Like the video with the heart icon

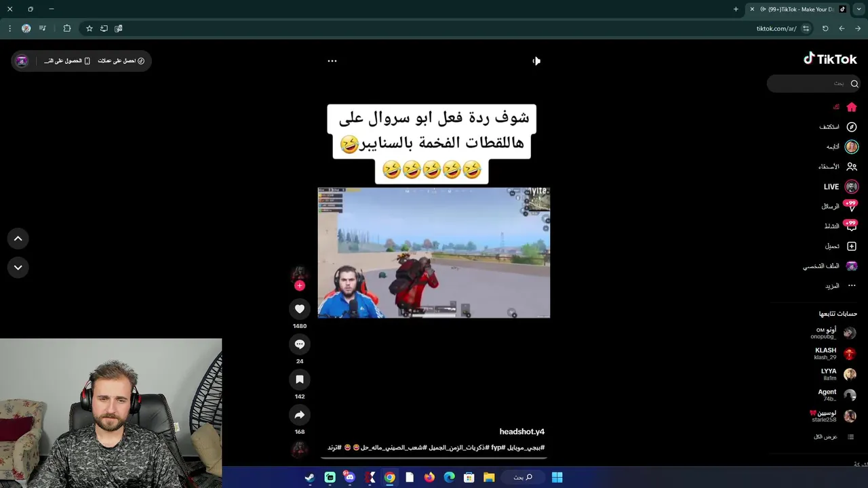(x=300, y=309)
